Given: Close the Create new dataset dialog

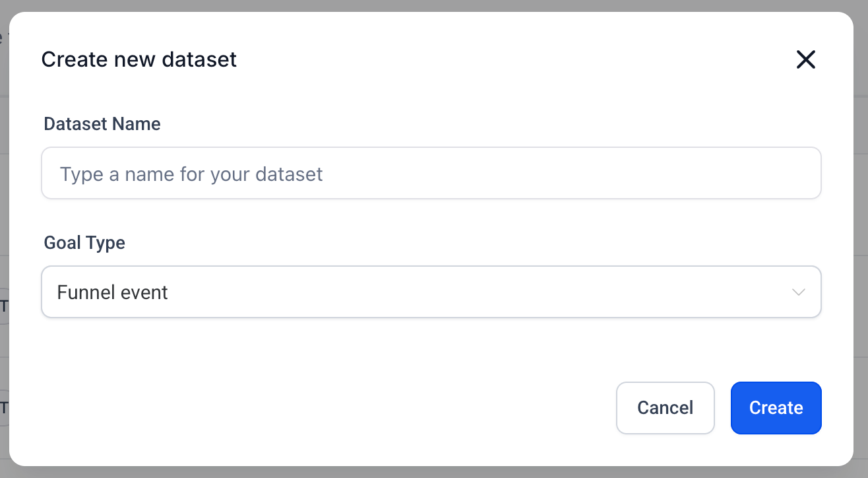Looking at the screenshot, I should 805,60.
